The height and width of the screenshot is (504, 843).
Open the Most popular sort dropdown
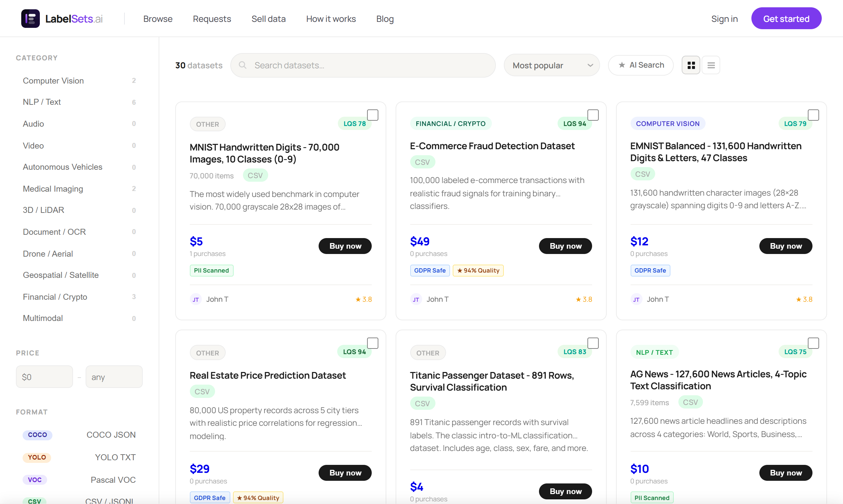click(551, 65)
